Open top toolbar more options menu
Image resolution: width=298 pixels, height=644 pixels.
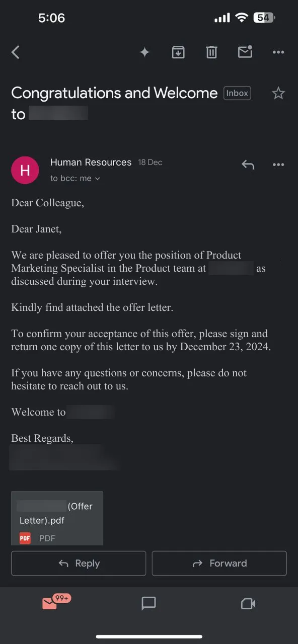[278, 52]
